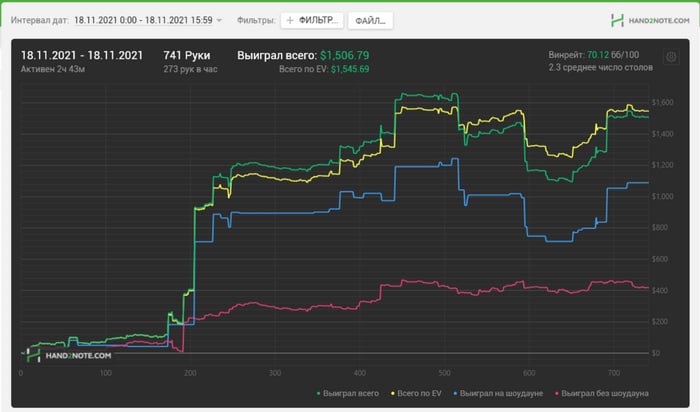Click the Hand2Note watermark logo on the chart
The width and height of the screenshot is (700, 412).
(69, 356)
